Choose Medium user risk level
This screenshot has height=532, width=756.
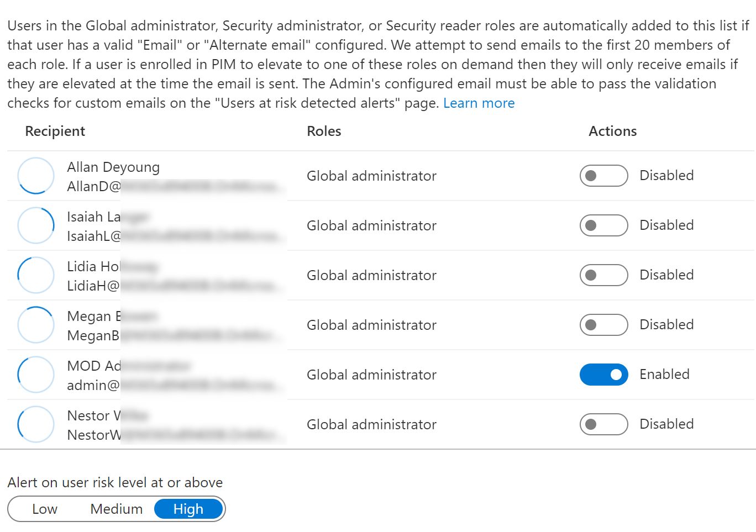(x=116, y=509)
